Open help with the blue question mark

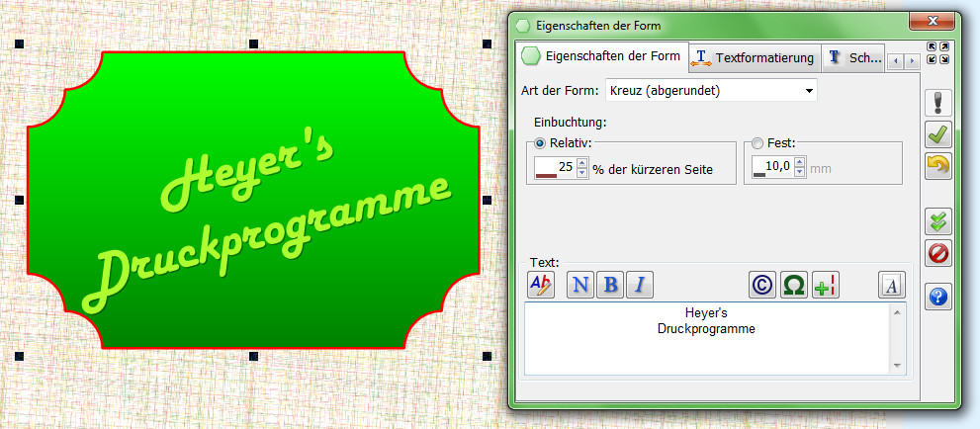[x=937, y=296]
